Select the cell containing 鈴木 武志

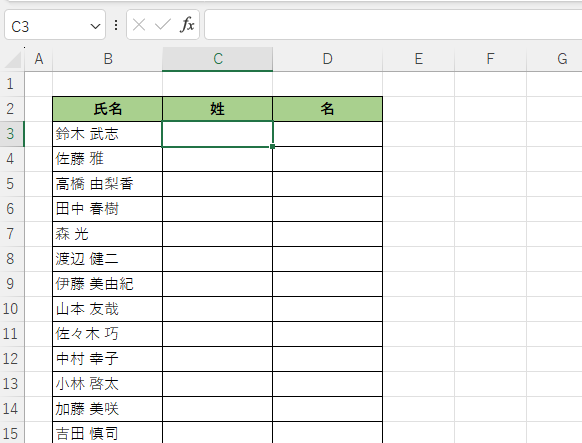(108, 134)
